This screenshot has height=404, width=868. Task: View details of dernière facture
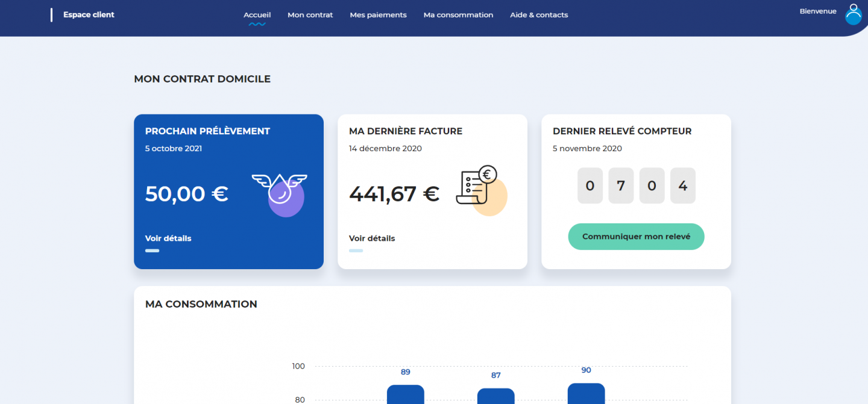point(372,238)
